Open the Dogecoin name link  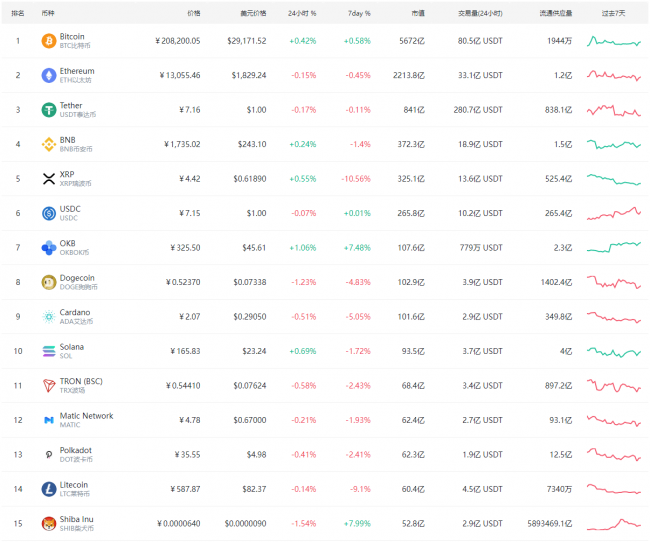77,278
